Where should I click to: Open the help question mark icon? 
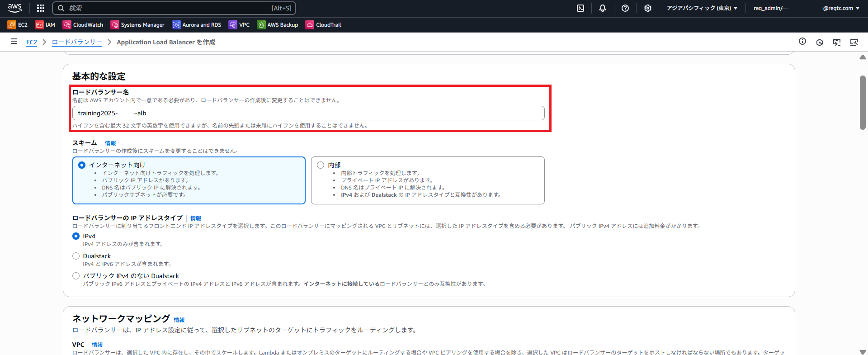pyautogui.click(x=625, y=8)
